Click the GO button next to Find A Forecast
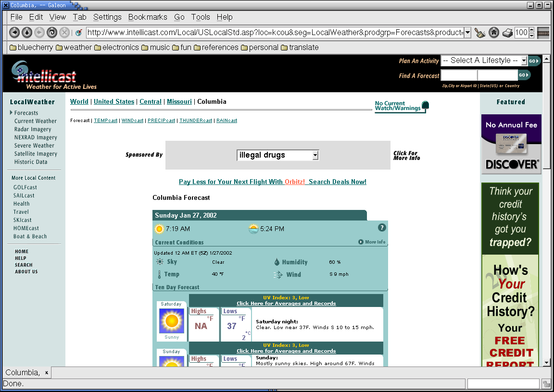 click(524, 75)
